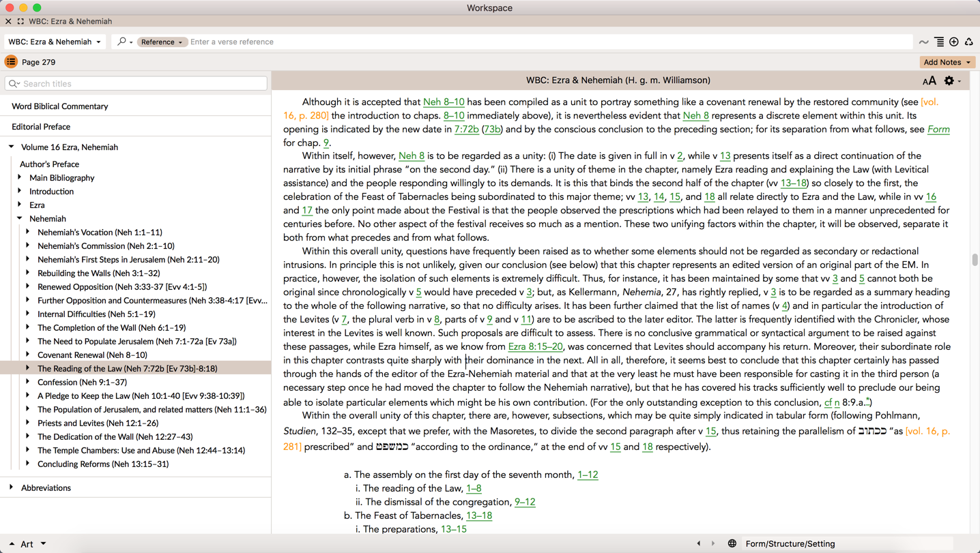This screenshot has width=980, height=553.
Task: Expand the Main Bibliography node
Action: (x=20, y=177)
